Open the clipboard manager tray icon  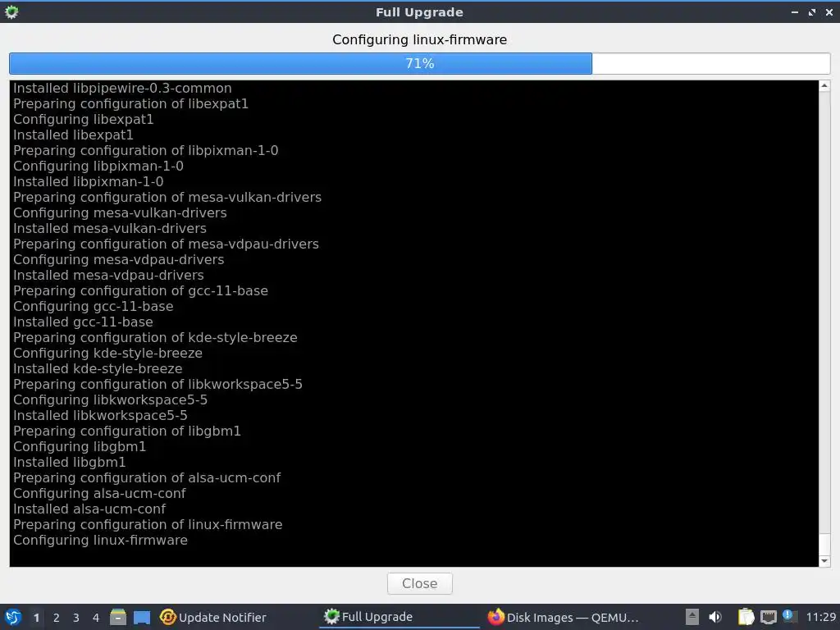(x=746, y=617)
